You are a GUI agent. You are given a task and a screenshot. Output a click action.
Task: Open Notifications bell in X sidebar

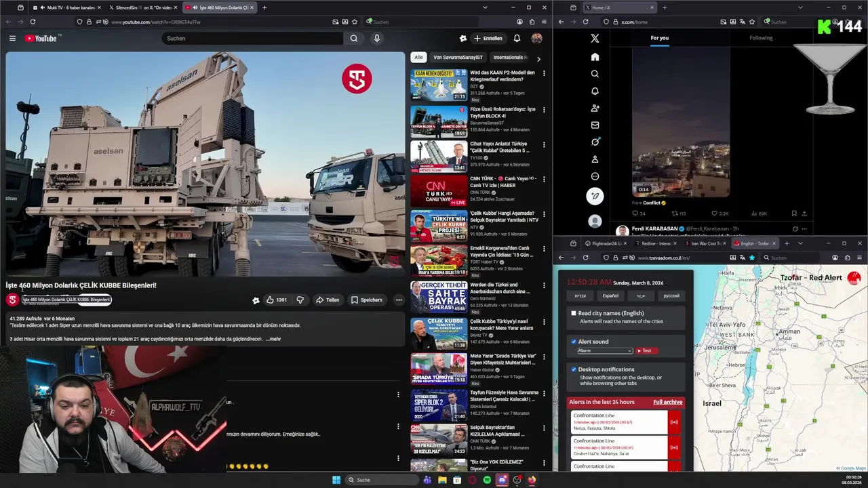[595, 91]
